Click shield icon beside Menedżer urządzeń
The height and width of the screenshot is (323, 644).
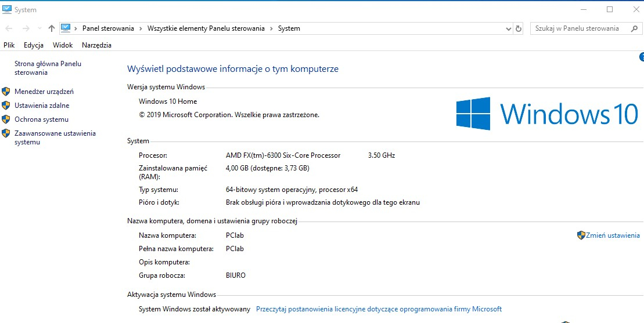click(x=6, y=92)
